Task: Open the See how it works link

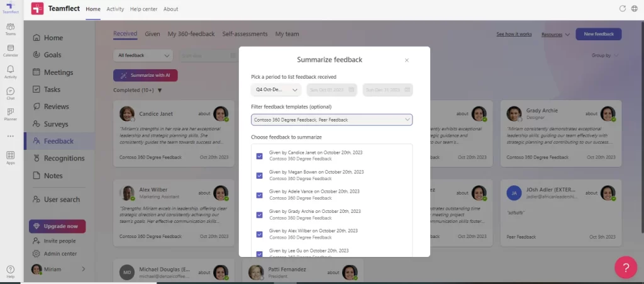Action: [514, 34]
